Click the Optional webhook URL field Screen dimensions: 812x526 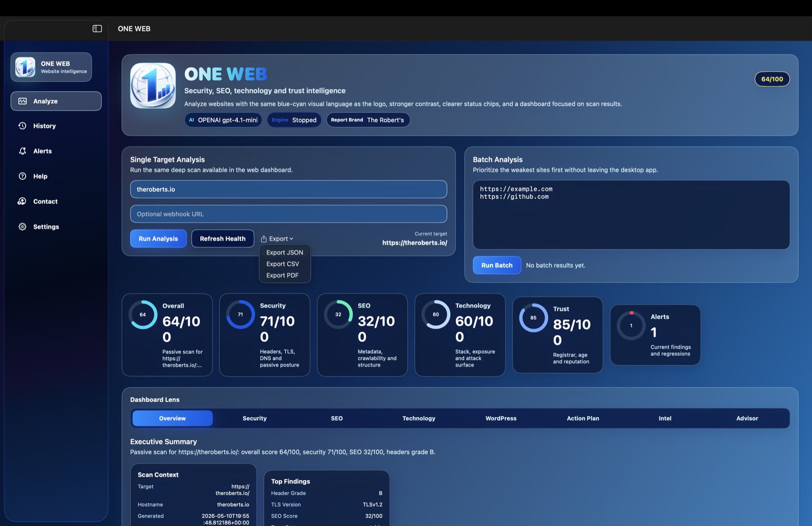click(x=289, y=214)
